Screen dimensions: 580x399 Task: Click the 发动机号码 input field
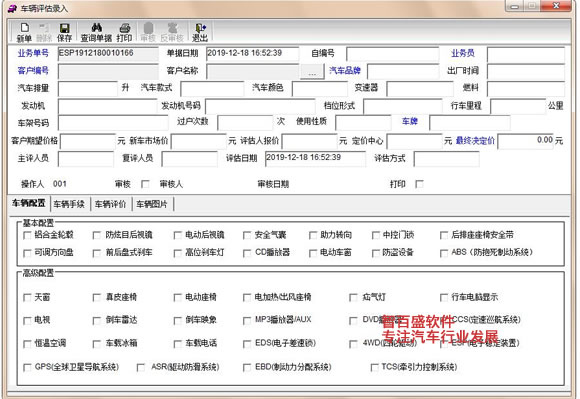260,106
